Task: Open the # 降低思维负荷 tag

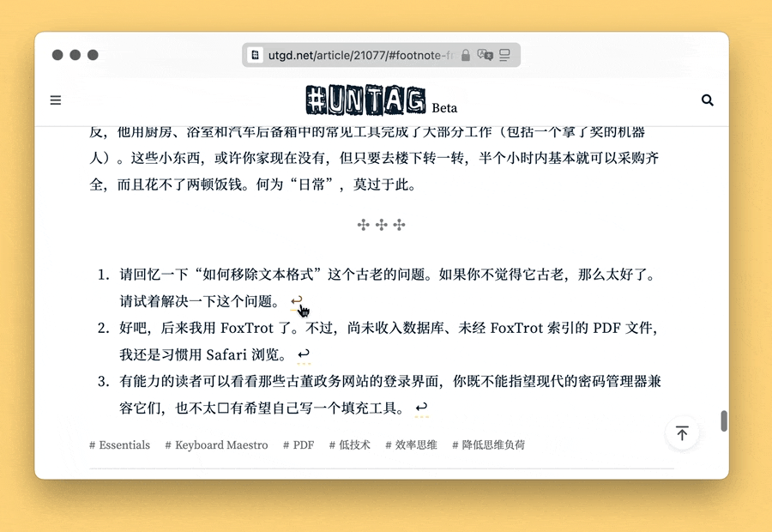Action: pos(488,444)
